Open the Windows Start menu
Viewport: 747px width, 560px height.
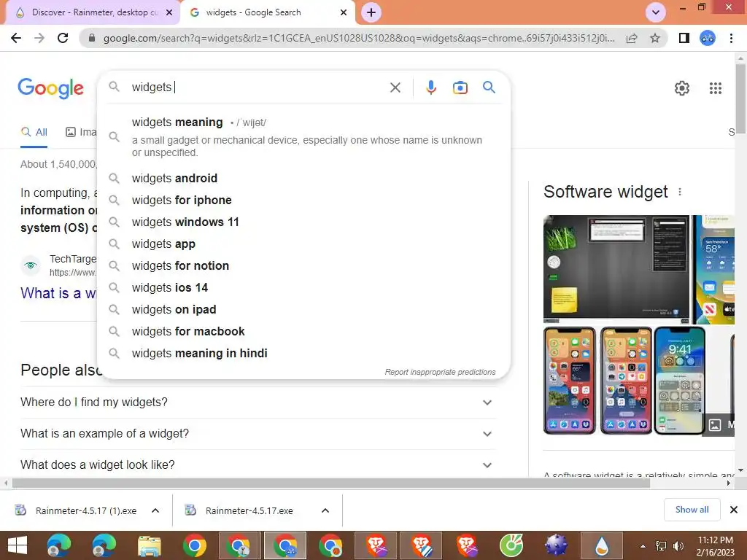click(18, 545)
